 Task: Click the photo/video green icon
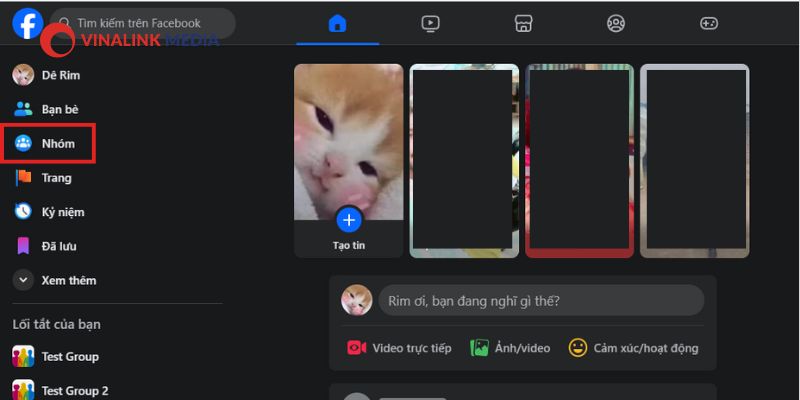tap(479, 348)
